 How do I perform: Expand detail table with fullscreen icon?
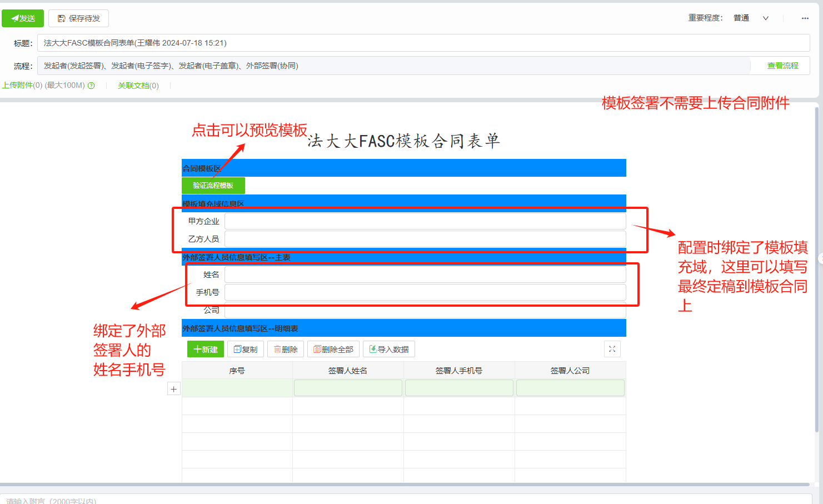coord(612,349)
